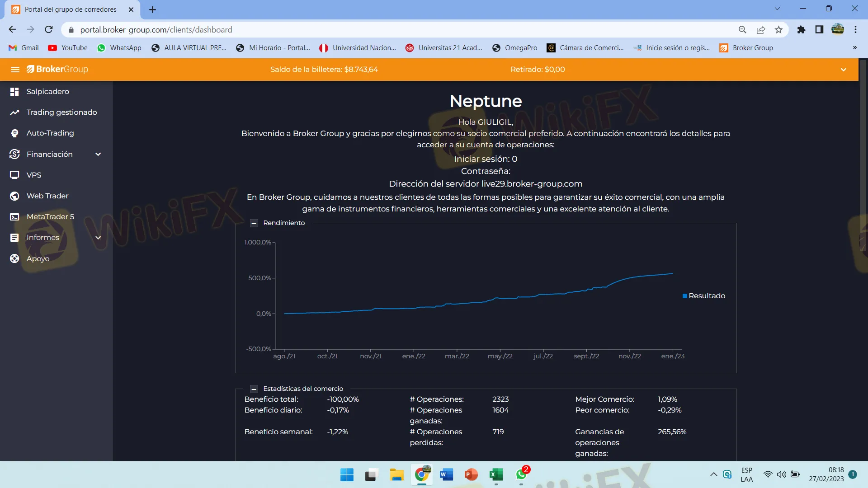This screenshot has width=868, height=488.
Task: Open Word from the taskbar
Action: (x=446, y=475)
